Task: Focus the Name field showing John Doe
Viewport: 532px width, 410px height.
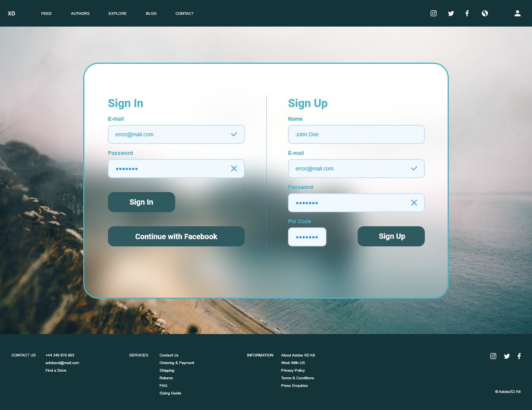Action: [x=356, y=134]
